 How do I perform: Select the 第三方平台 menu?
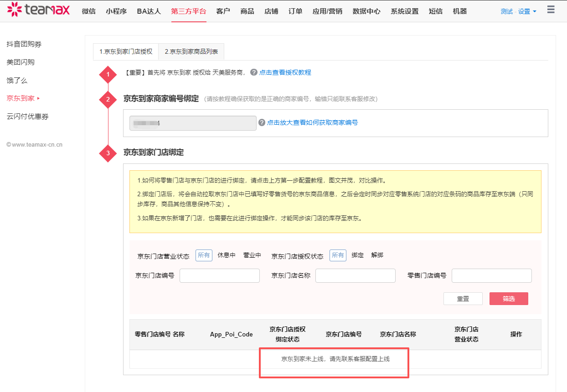pos(188,11)
